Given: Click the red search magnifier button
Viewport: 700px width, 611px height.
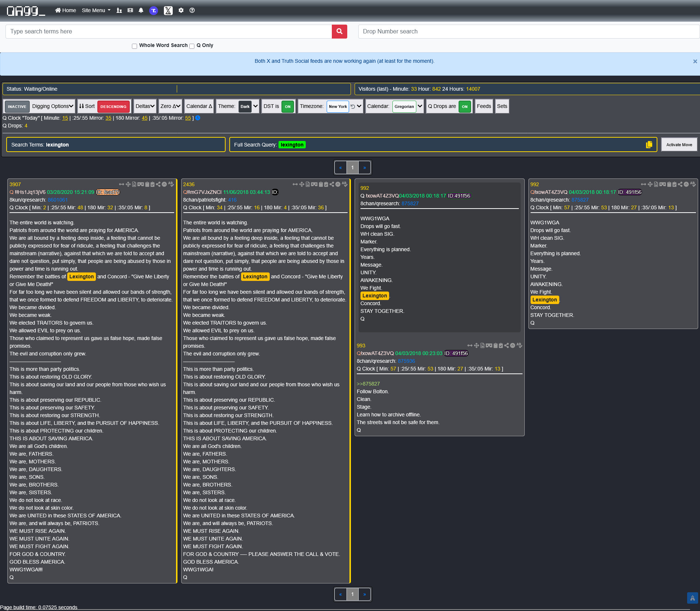Looking at the screenshot, I should pos(340,32).
